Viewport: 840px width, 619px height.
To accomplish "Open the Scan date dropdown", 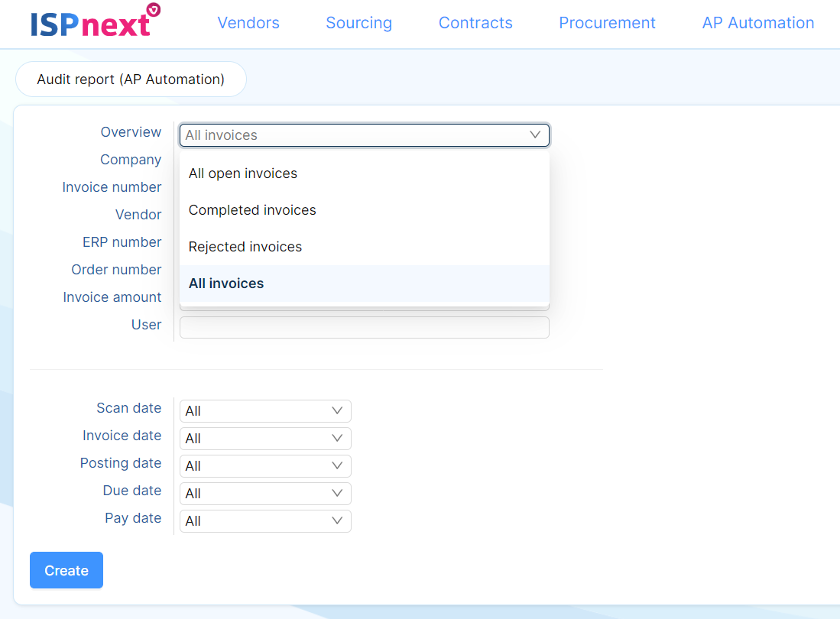I will (265, 410).
